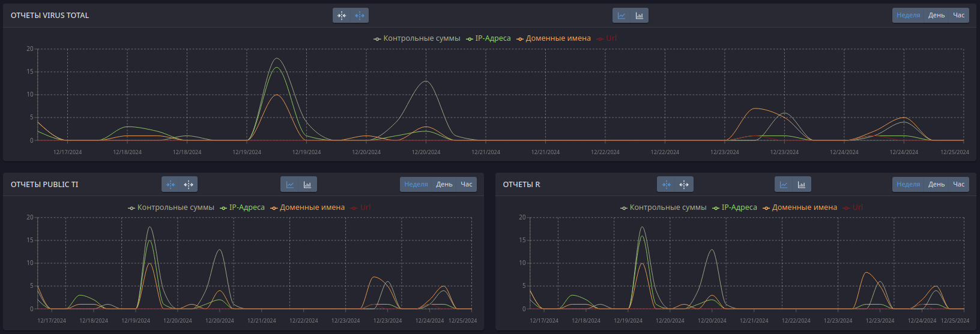Switch Virus Total chart to bar view
The image size is (980, 334).
pos(640,16)
